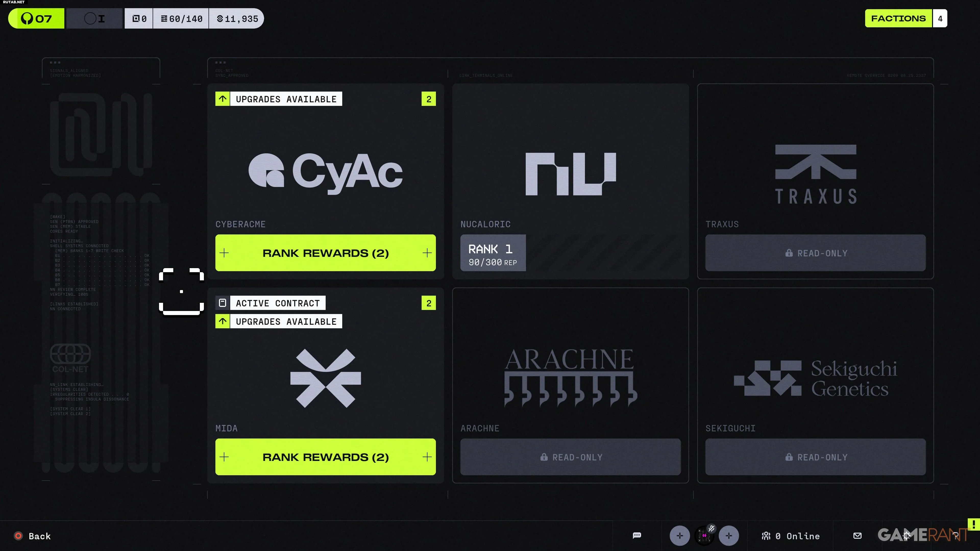Click the Active Contract document icon on MIDA
980x551 pixels.
tap(223, 303)
